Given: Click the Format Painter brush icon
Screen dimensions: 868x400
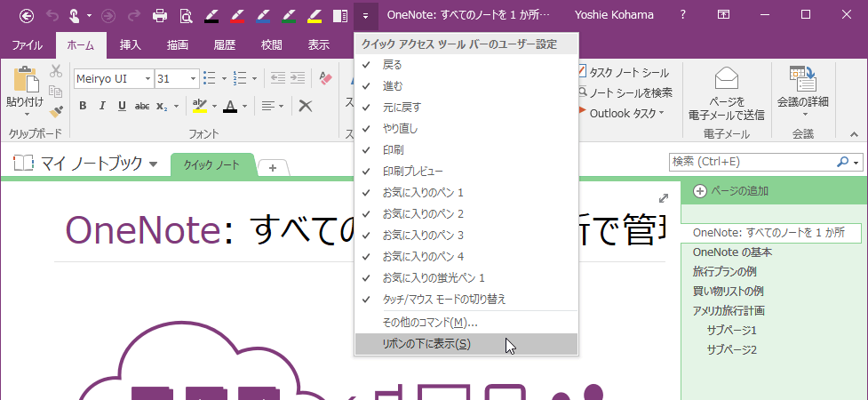Looking at the screenshot, I should [56, 111].
